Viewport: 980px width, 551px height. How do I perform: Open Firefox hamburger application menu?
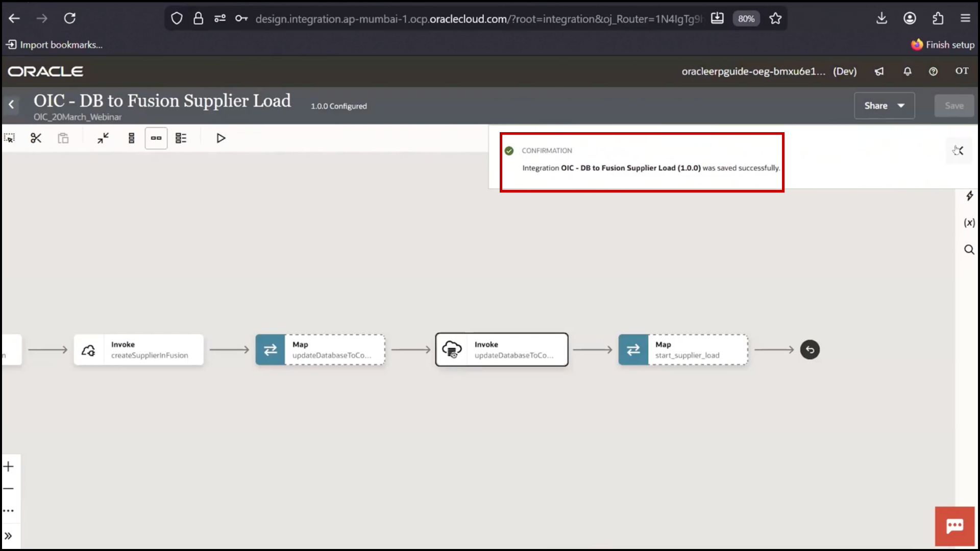tap(965, 18)
